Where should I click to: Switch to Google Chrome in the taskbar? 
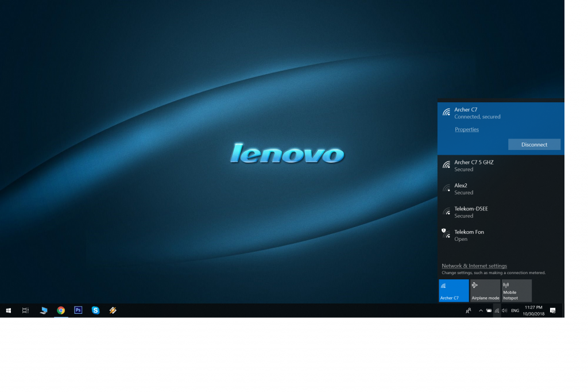61,310
